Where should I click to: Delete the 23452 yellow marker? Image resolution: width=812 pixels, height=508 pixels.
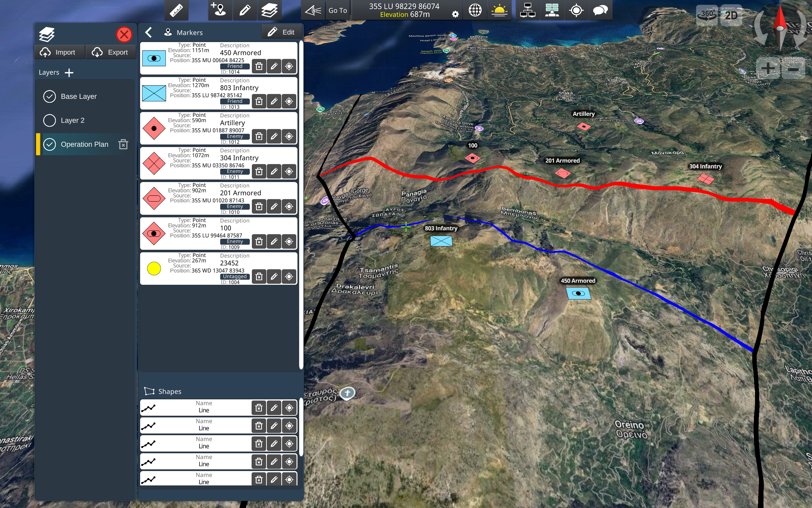pyautogui.click(x=259, y=277)
